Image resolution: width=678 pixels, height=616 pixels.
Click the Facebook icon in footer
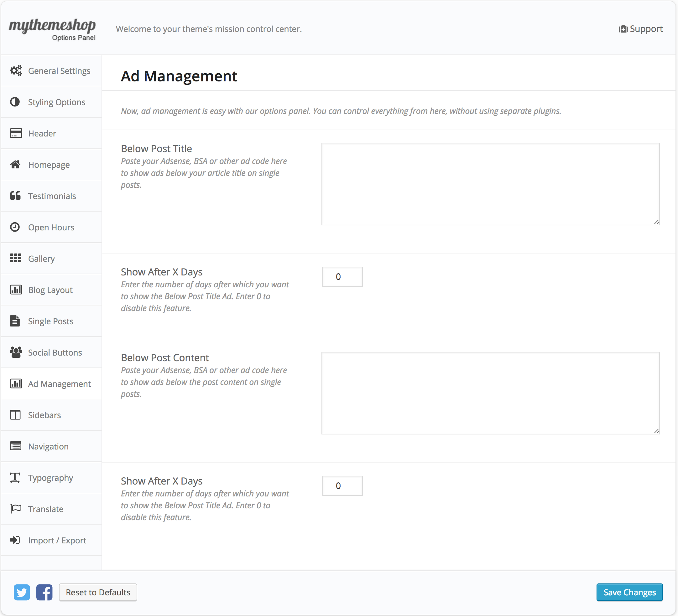44,592
